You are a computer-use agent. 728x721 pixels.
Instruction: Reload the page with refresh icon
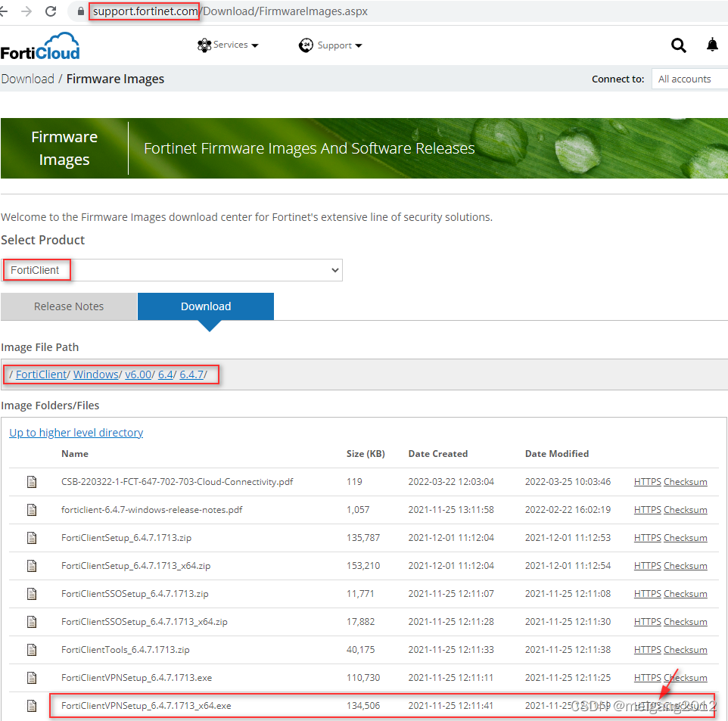pyautogui.click(x=51, y=11)
